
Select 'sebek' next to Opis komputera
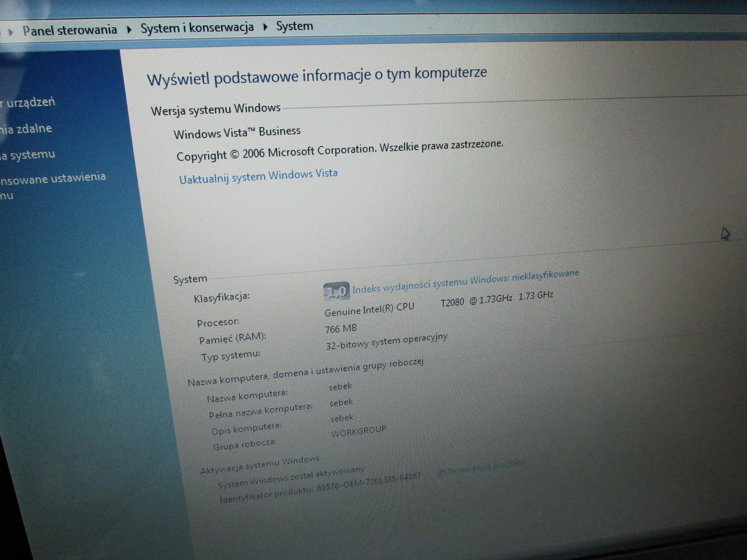coord(342,418)
